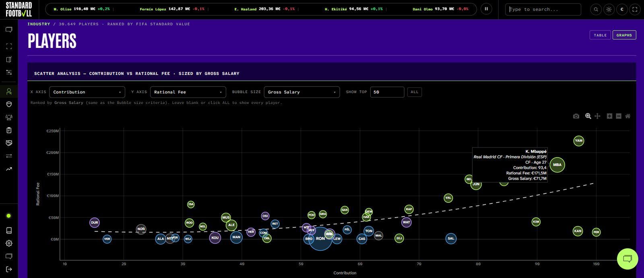Open the Clubs shield icon in sidebar
The width and height of the screenshot is (644, 278).
[9, 104]
